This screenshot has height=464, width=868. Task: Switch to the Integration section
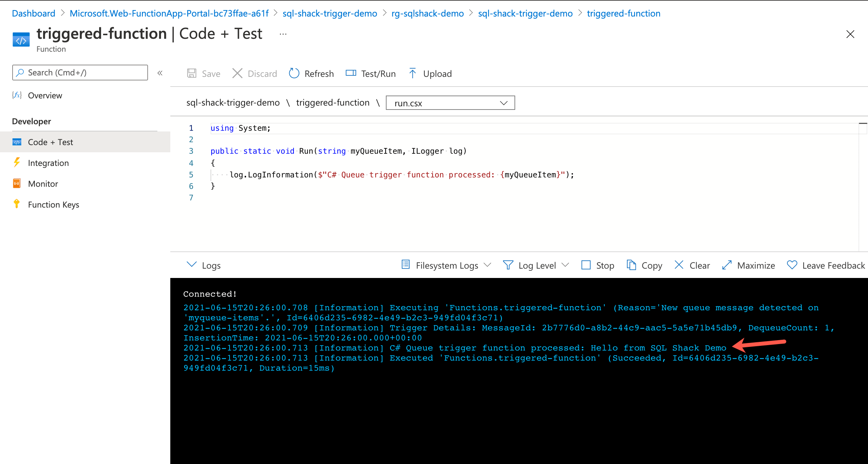pyautogui.click(x=48, y=163)
